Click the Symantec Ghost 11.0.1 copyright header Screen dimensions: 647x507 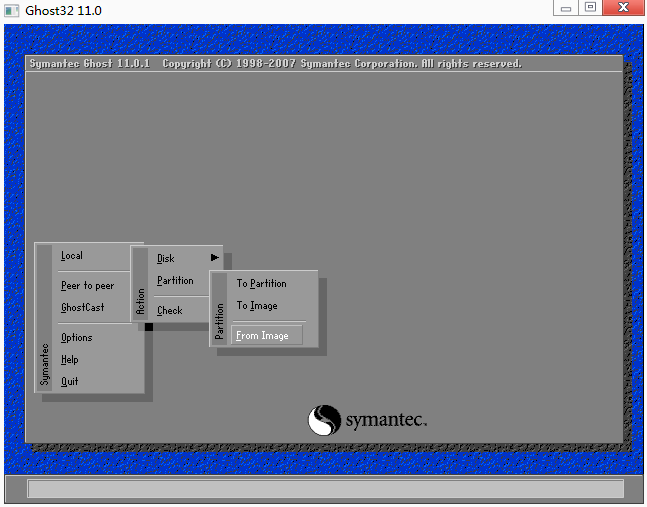276,64
